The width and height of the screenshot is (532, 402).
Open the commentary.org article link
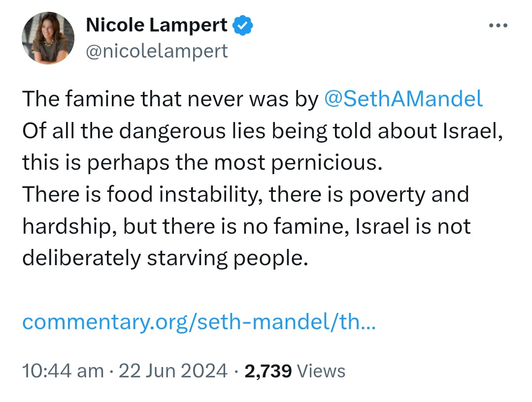pos(199,322)
